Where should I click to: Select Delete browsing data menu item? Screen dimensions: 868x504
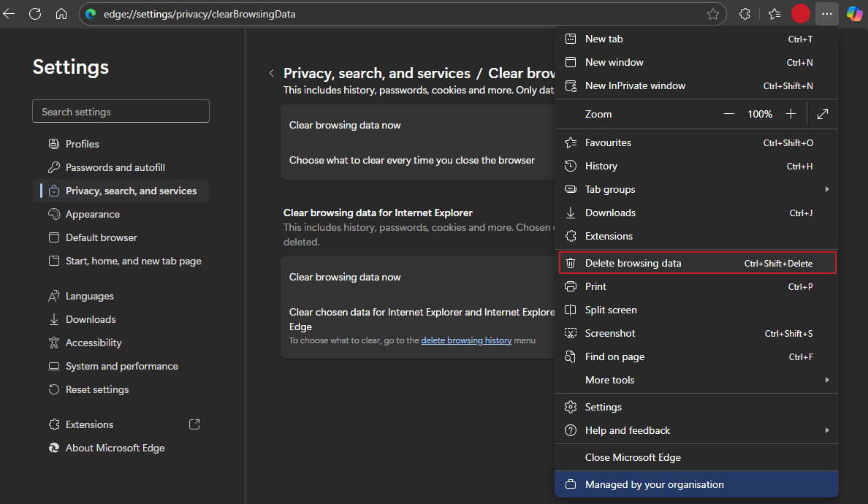pos(697,263)
